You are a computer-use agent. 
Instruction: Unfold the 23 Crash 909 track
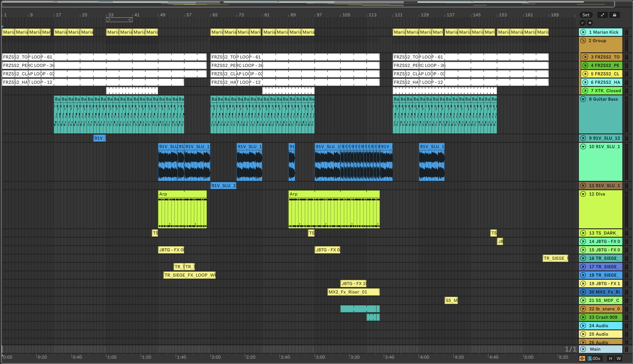(x=583, y=317)
